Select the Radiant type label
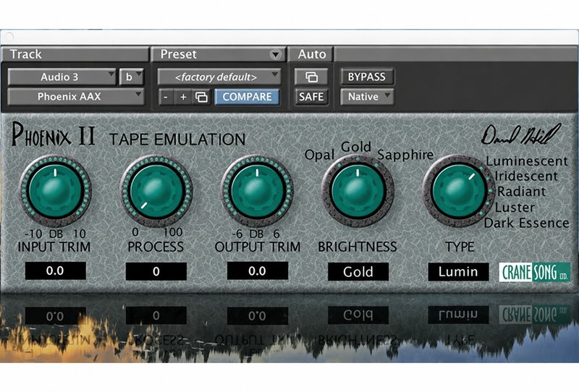 coord(521,192)
